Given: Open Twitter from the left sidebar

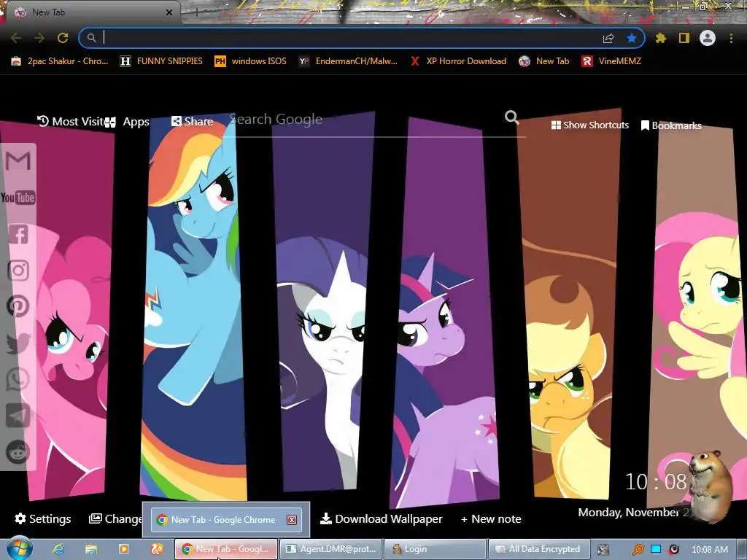Looking at the screenshot, I should (x=18, y=343).
